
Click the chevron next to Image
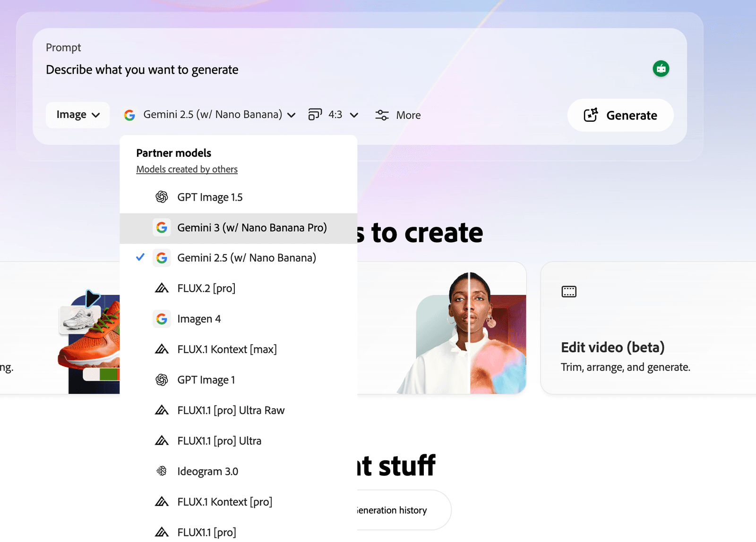point(96,115)
